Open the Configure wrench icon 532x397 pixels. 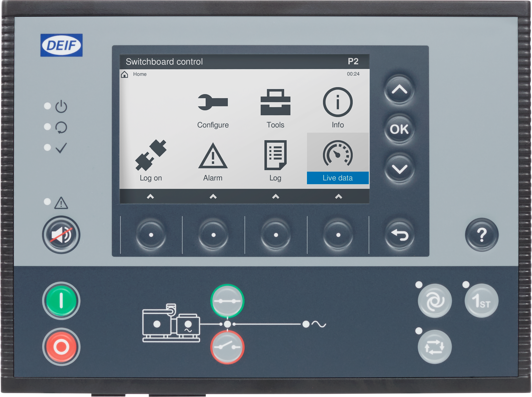point(213,103)
